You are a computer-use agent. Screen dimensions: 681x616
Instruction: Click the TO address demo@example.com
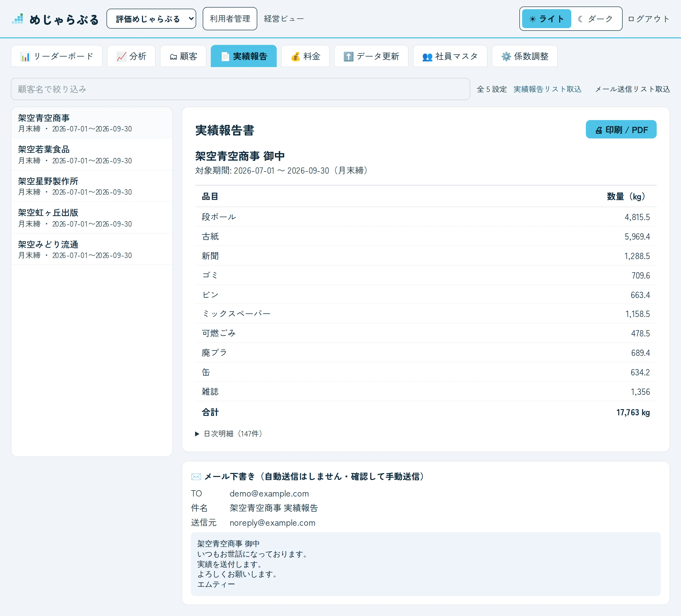tap(269, 494)
